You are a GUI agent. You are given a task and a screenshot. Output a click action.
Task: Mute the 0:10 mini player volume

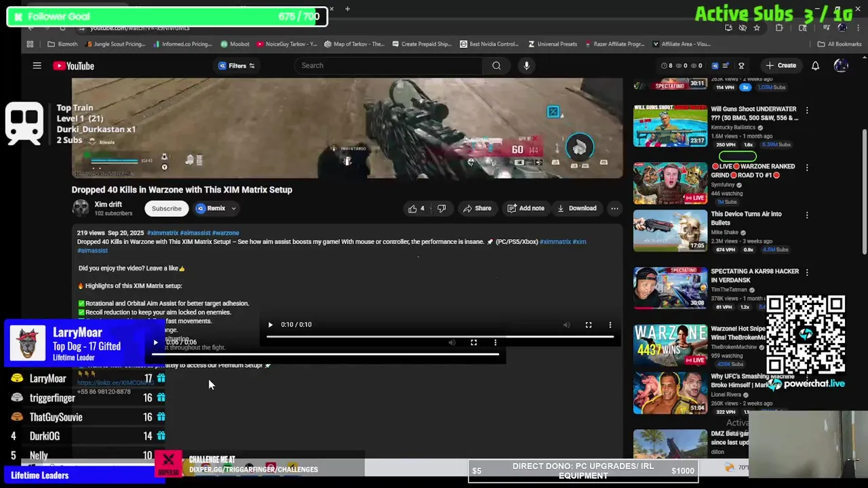point(567,325)
